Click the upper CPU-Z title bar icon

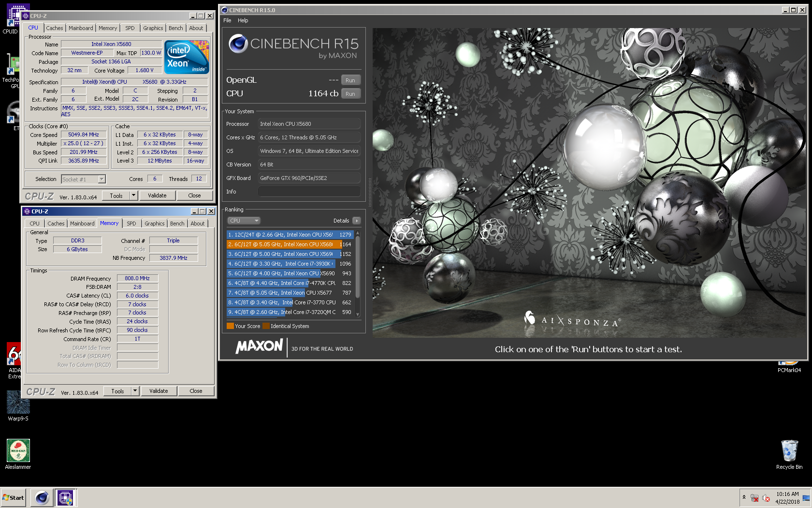pyautogui.click(x=26, y=16)
